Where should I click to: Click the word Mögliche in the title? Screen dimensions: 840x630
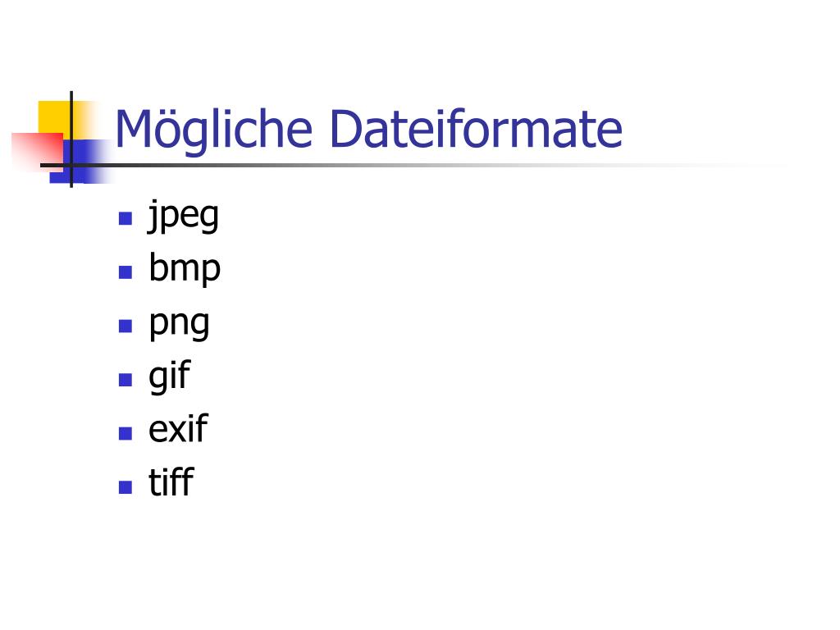(213, 130)
